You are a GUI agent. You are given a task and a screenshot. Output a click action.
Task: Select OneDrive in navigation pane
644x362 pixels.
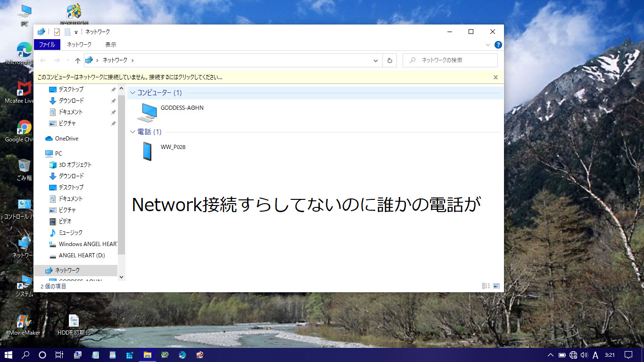[x=66, y=139]
